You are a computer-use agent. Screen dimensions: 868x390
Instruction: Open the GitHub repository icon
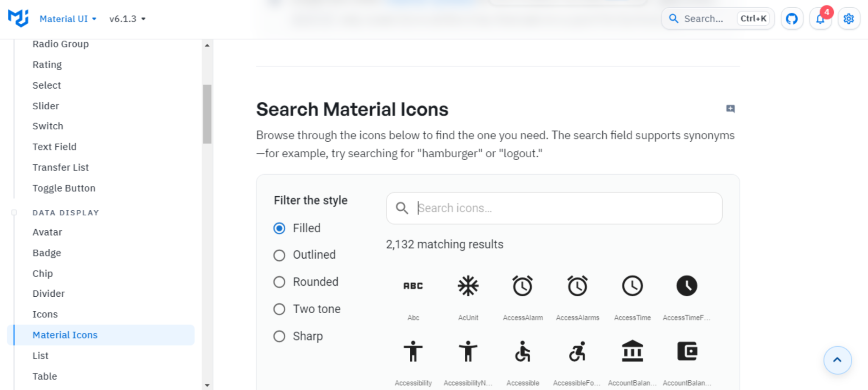(x=792, y=19)
